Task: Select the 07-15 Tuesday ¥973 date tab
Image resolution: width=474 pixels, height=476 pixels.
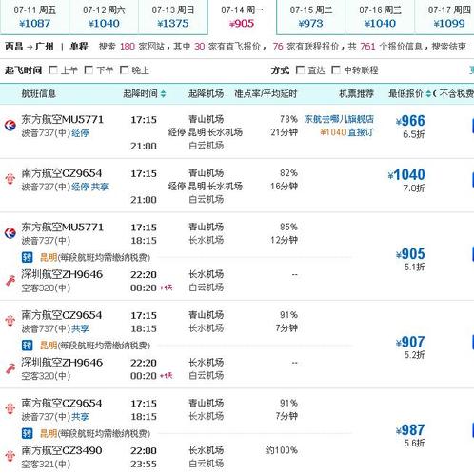Action: tap(311, 16)
